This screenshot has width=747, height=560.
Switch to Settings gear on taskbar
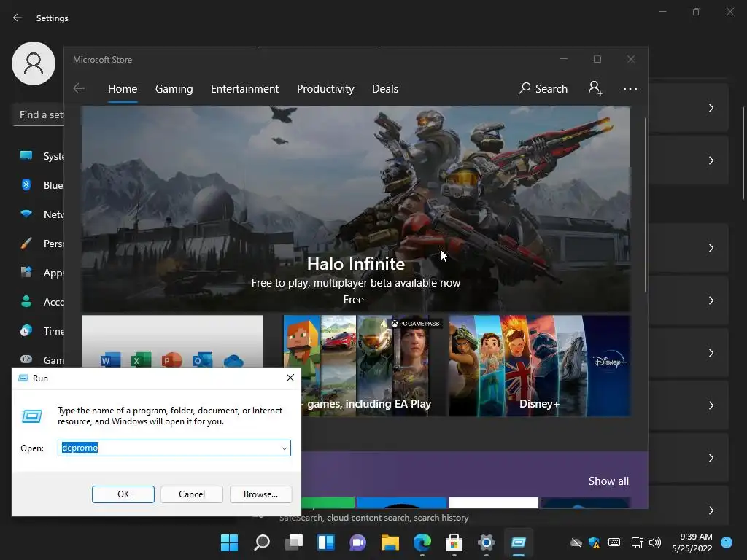click(x=486, y=542)
